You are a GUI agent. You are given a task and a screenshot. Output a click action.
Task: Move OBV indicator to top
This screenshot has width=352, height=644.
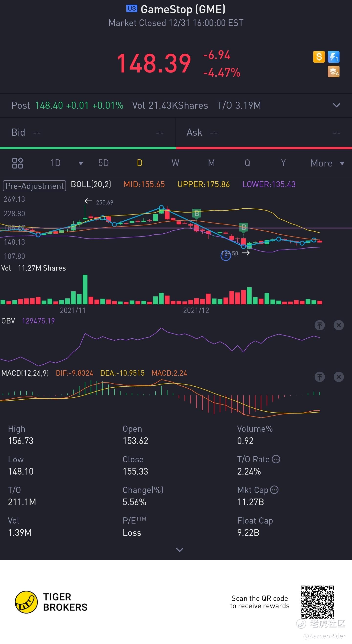(x=319, y=325)
